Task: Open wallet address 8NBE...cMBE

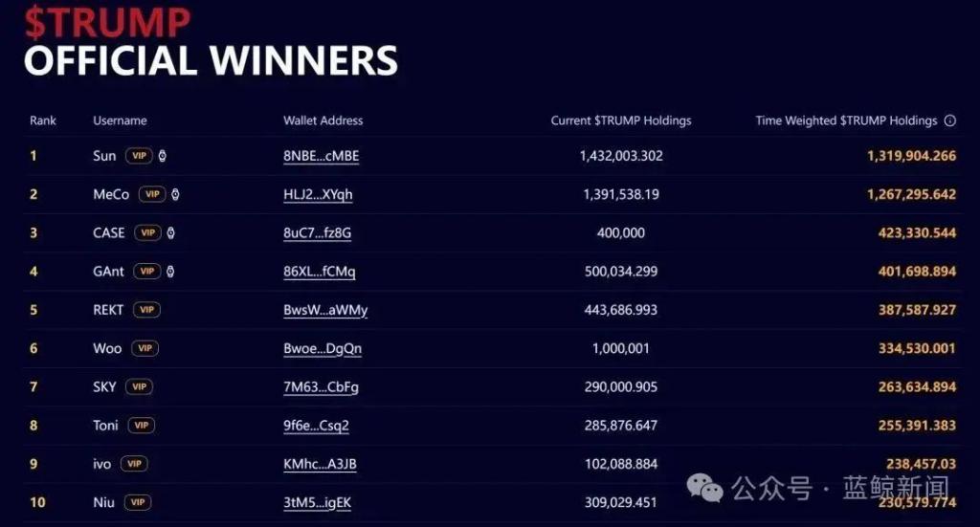Action: [322, 156]
